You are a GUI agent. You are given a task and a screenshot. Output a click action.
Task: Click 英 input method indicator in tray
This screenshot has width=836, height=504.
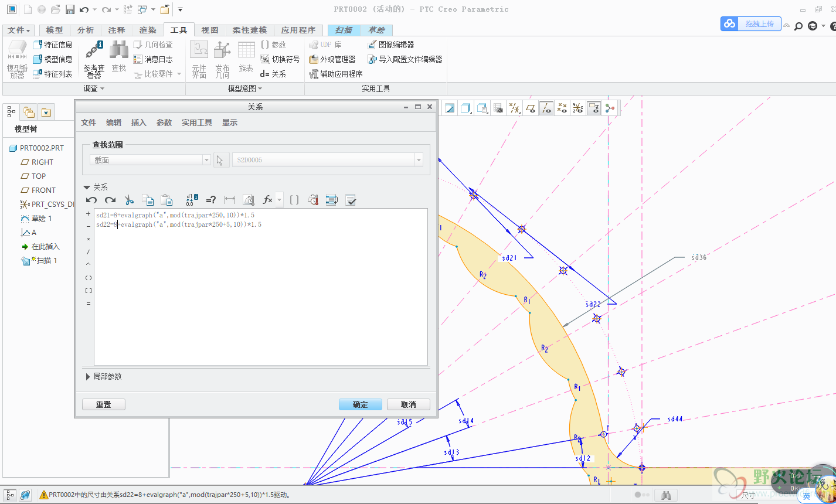(x=807, y=496)
